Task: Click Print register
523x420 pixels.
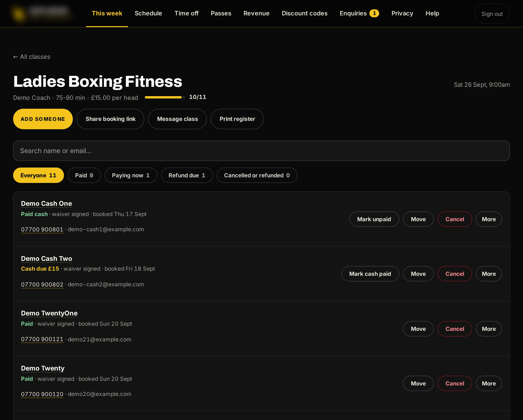Action: click(x=237, y=119)
